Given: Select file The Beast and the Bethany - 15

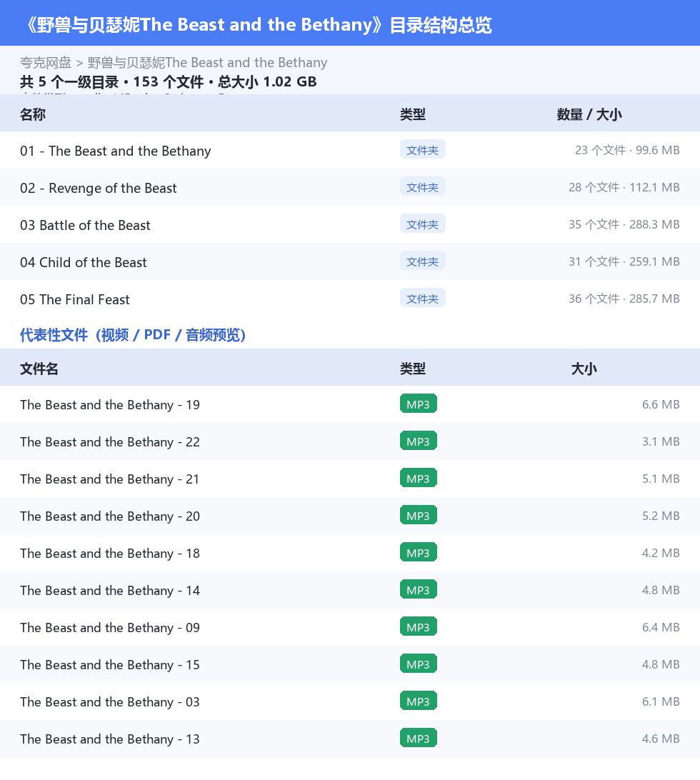Looking at the screenshot, I should click(110, 665).
